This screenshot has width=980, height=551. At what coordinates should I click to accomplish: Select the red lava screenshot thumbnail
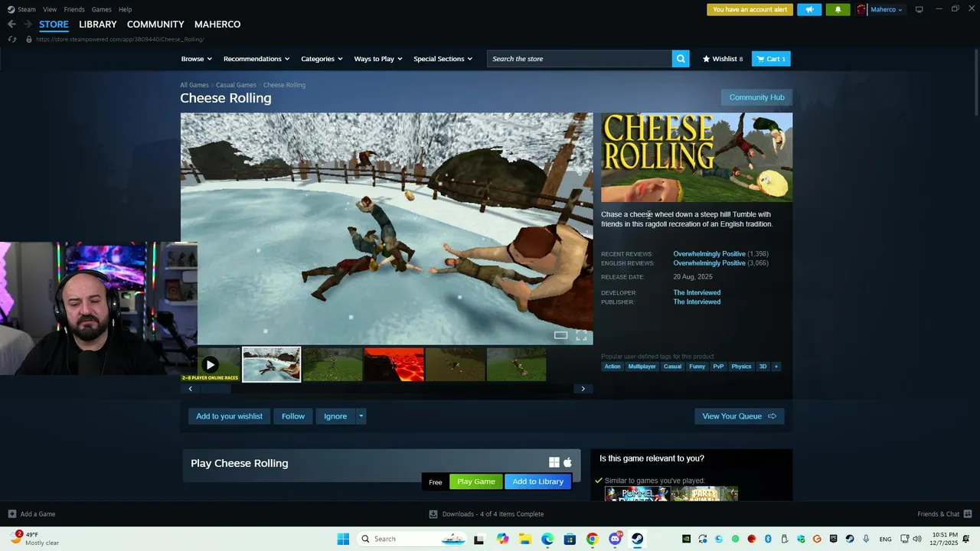(x=394, y=364)
